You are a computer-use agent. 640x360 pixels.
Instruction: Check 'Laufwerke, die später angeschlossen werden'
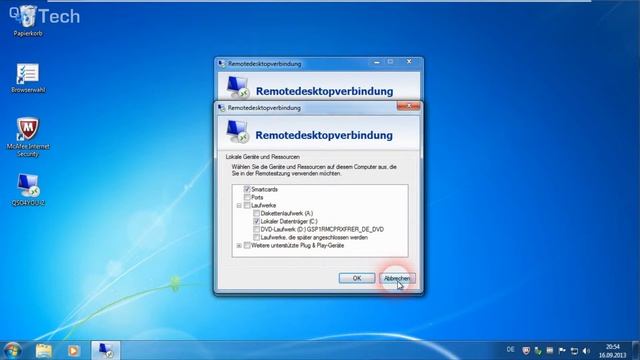256,238
